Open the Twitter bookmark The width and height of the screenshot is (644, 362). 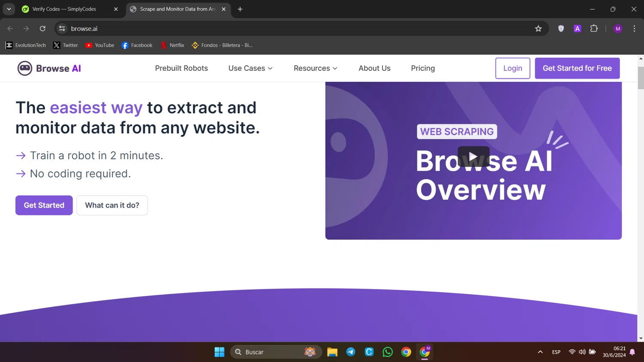pyautogui.click(x=66, y=45)
